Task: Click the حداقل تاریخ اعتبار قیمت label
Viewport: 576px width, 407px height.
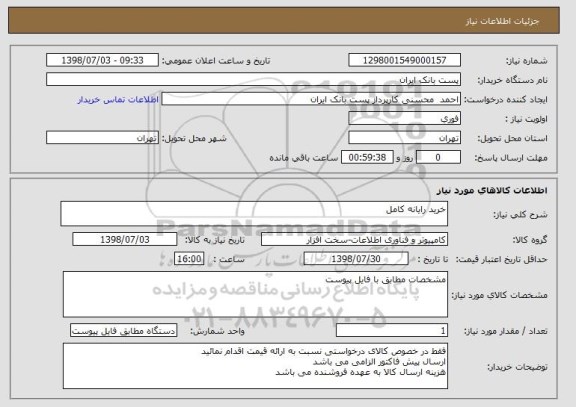Action: pyautogui.click(x=501, y=260)
